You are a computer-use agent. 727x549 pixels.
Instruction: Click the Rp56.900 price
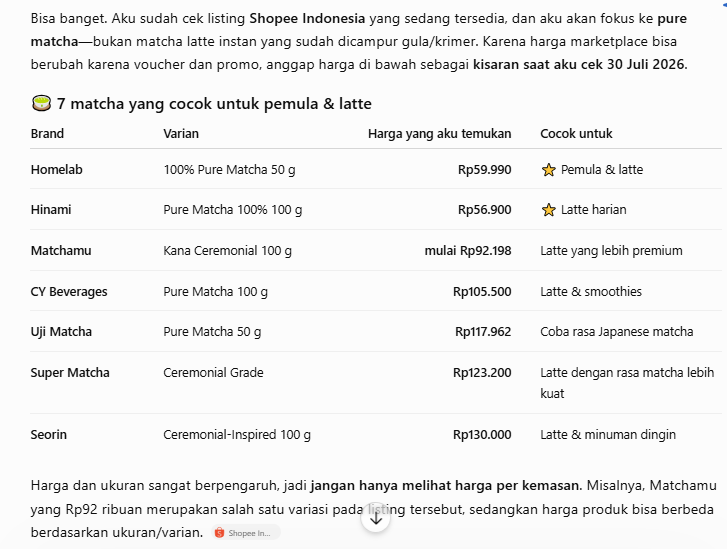pyautogui.click(x=485, y=210)
